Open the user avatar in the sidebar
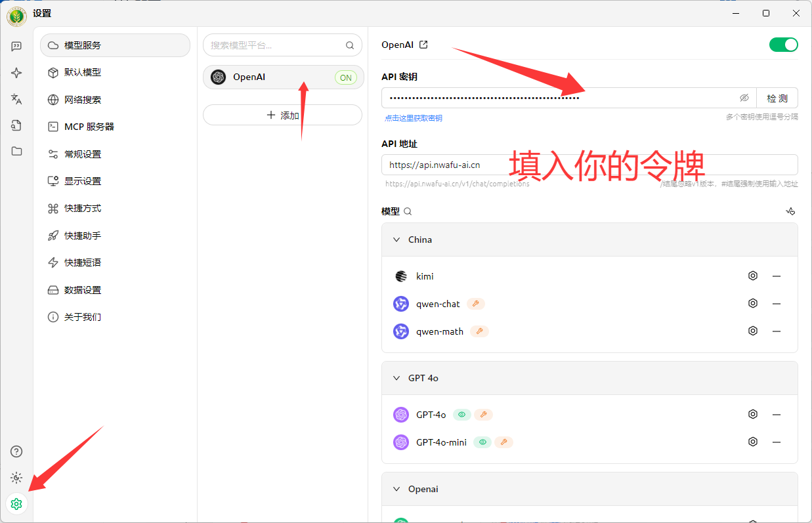The width and height of the screenshot is (812, 523). click(16, 17)
